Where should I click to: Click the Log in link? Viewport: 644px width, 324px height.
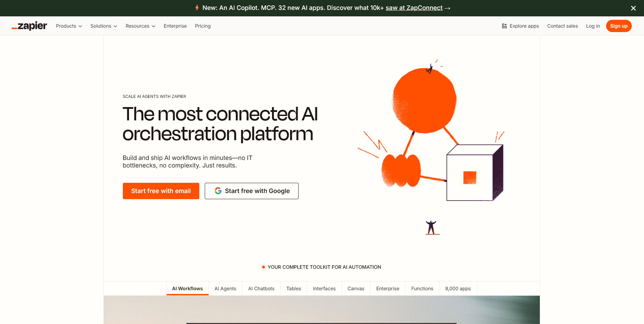point(593,26)
